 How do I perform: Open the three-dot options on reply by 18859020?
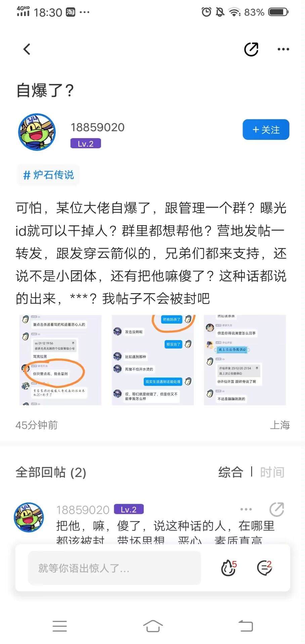coord(246,509)
